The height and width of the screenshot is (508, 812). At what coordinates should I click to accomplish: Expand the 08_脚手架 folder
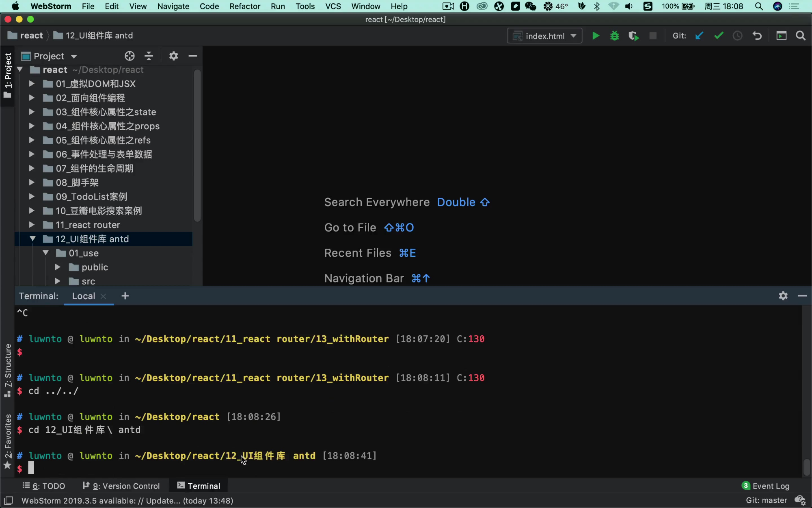[32, 182]
